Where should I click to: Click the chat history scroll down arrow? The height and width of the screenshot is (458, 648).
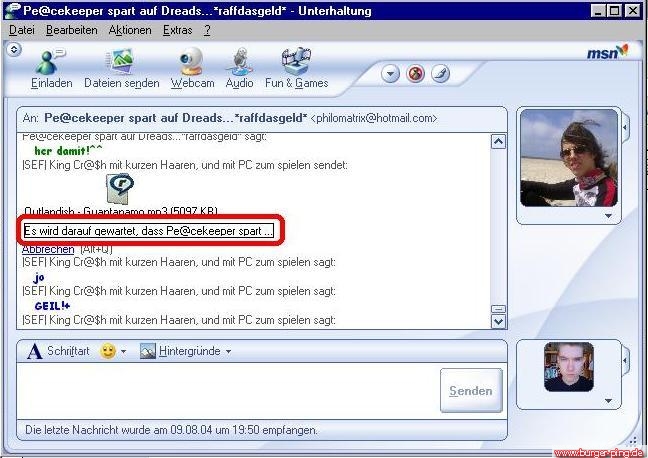pyautogui.click(x=498, y=321)
